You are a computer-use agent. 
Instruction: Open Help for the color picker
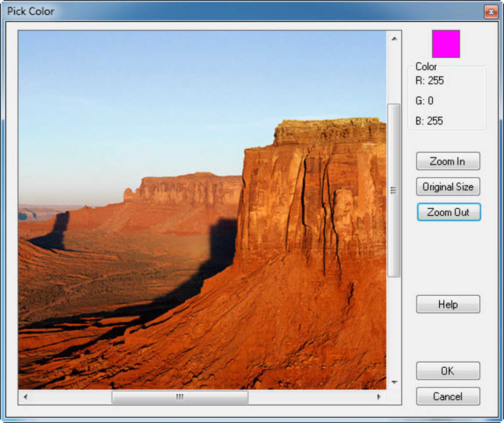coord(448,304)
